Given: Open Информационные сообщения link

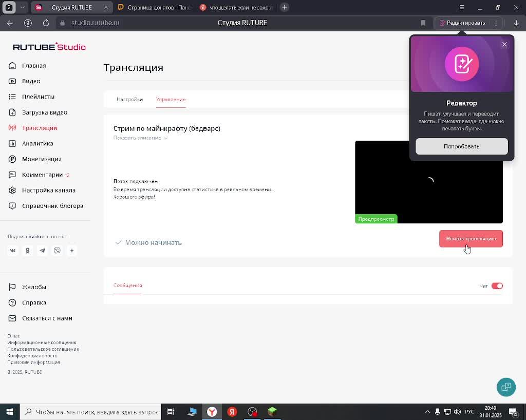Looking at the screenshot, I should pos(42,342).
